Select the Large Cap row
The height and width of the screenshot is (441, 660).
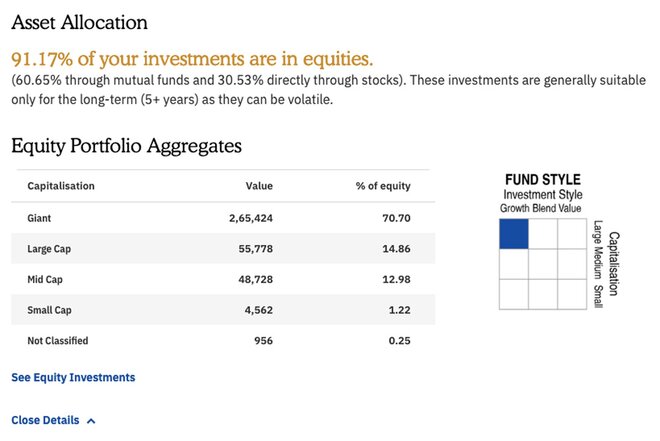click(x=223, y=248)
